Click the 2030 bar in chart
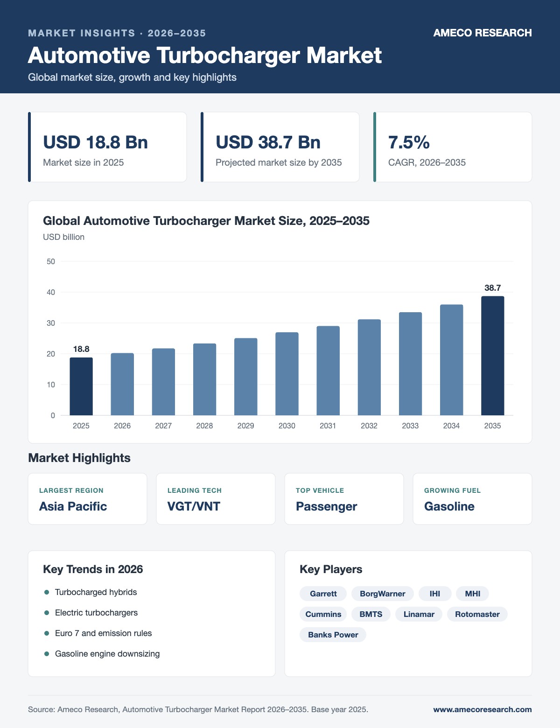 [287, 374]
